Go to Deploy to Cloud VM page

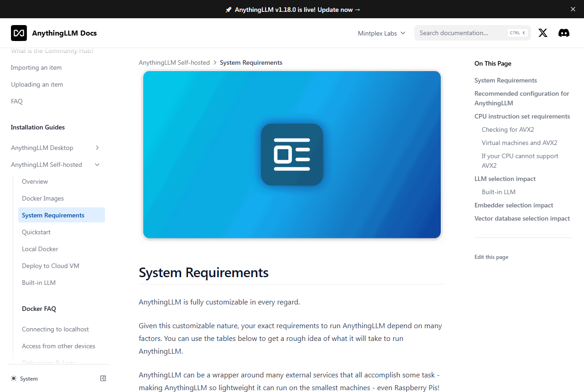[51, 266]
